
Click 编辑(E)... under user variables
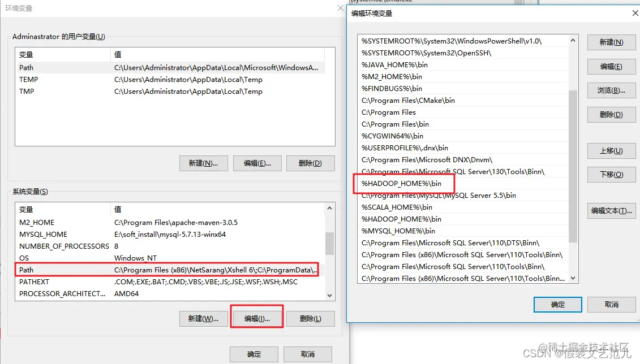click(x=257, y=163)
